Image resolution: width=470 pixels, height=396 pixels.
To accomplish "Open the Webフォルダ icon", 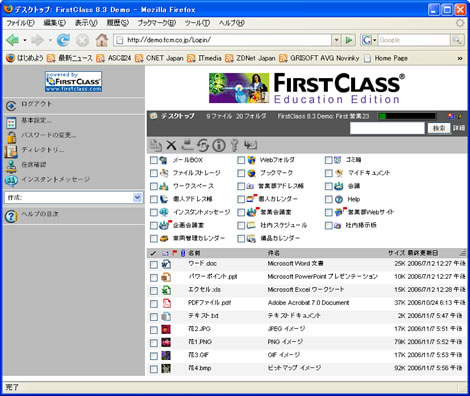I will [x=251, y=160].
